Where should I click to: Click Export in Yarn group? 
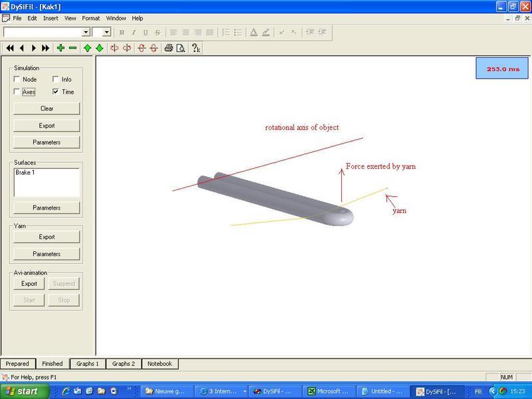47,237
